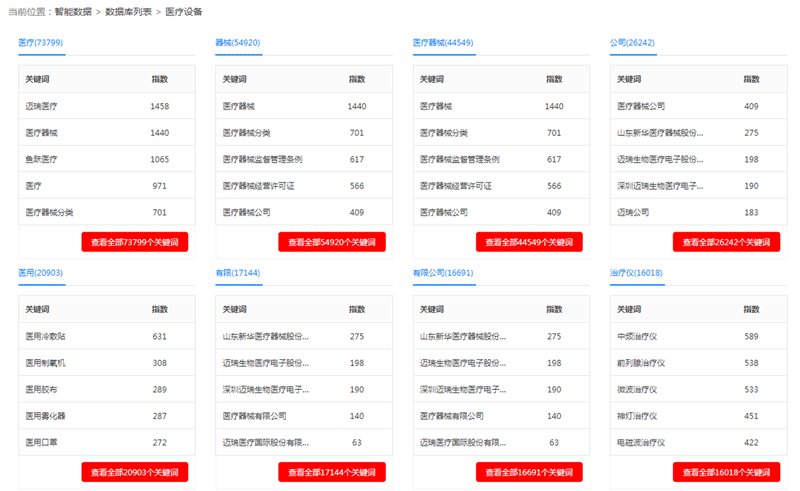Select the 迈瑞医疗 keyword row
Viewport: 800px width, 491px height.
(42, 106)
